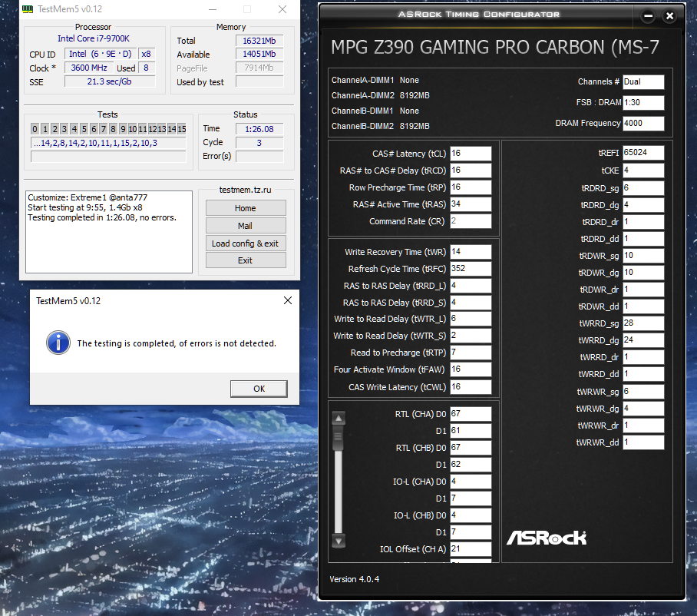Screen dimensions: 697x616
Task: Click the Read to Precharge (tRTP) field
Action: coord(471,353)
